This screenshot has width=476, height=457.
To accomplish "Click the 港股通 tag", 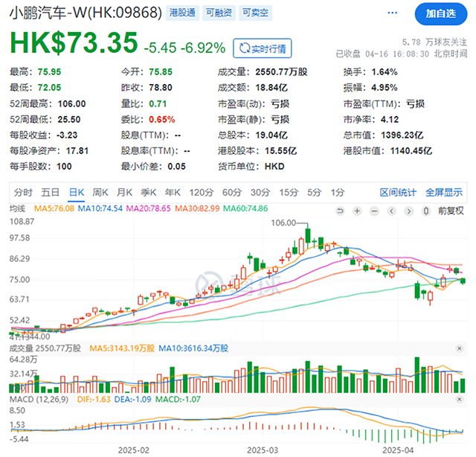I will (182, 13).
